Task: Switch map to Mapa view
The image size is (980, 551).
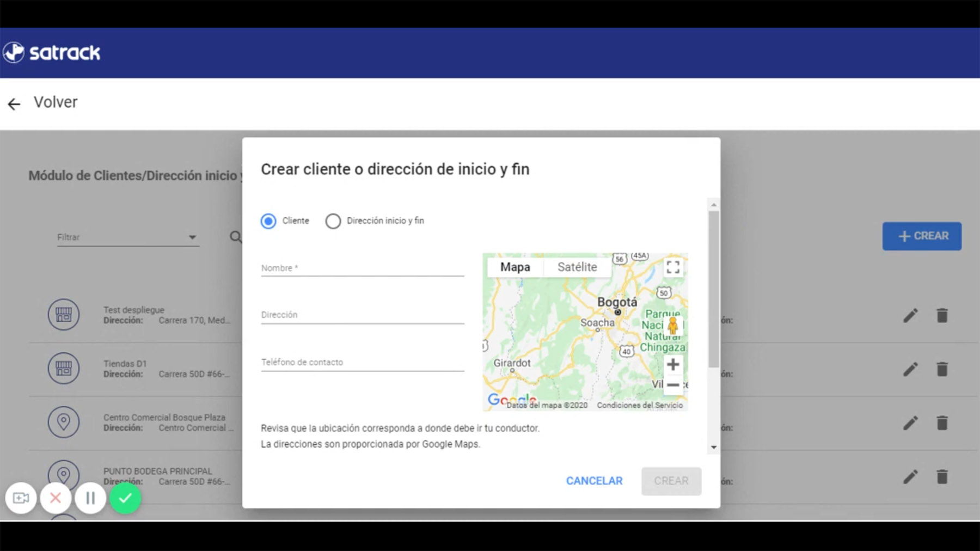Action: pos(515,267)
